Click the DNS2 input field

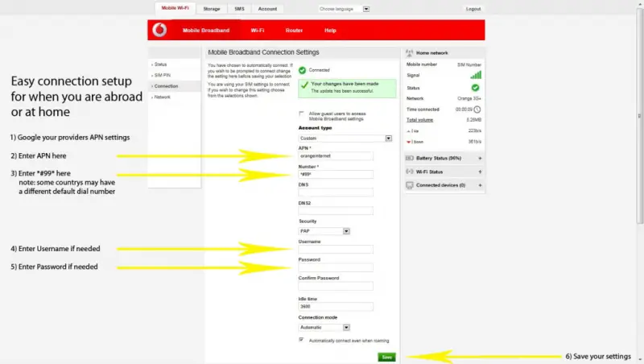tap(336, 211)
